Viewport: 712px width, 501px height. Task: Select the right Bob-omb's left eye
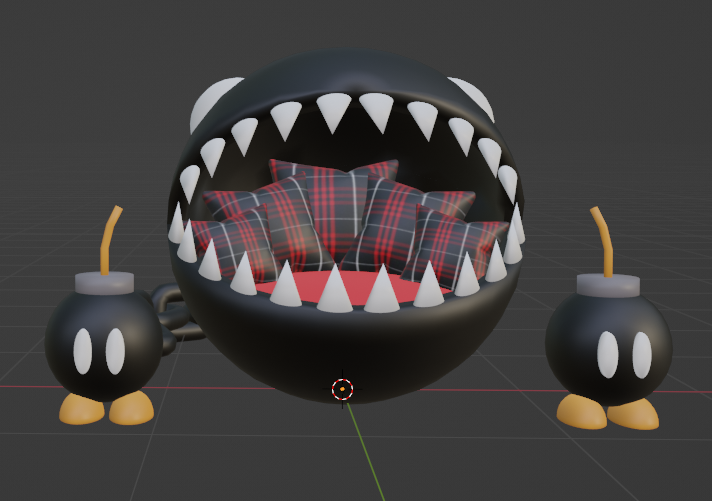pyautogui.click(x=608, y=354)
